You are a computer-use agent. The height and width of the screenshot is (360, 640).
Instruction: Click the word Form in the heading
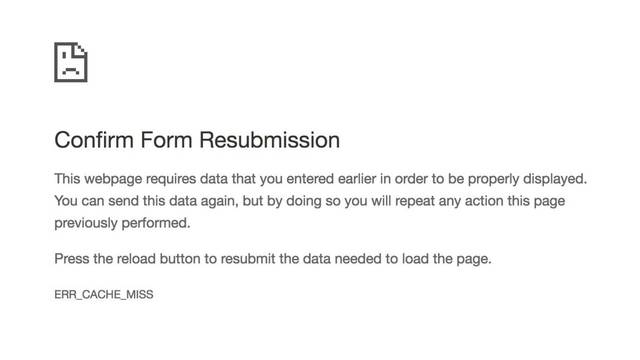[167, 140]
